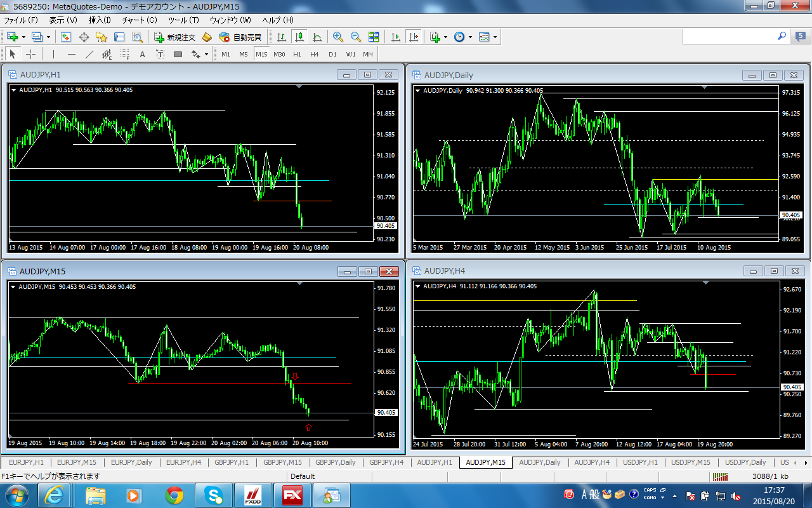Choose the text label tool
The width and height of the screenshot is (812, 508).
[143, 54]
